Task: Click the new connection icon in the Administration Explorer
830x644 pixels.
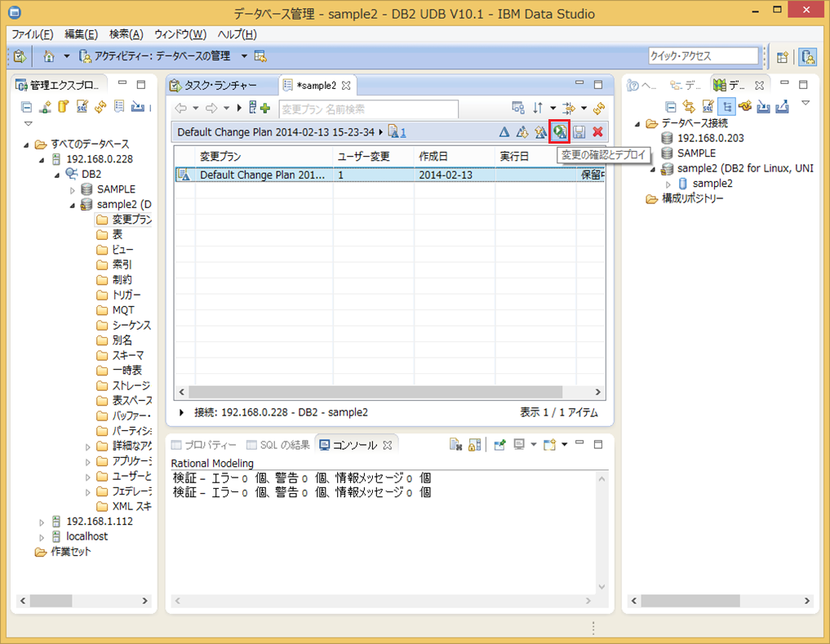Action: pyautogui.click(x=45, y=107)
